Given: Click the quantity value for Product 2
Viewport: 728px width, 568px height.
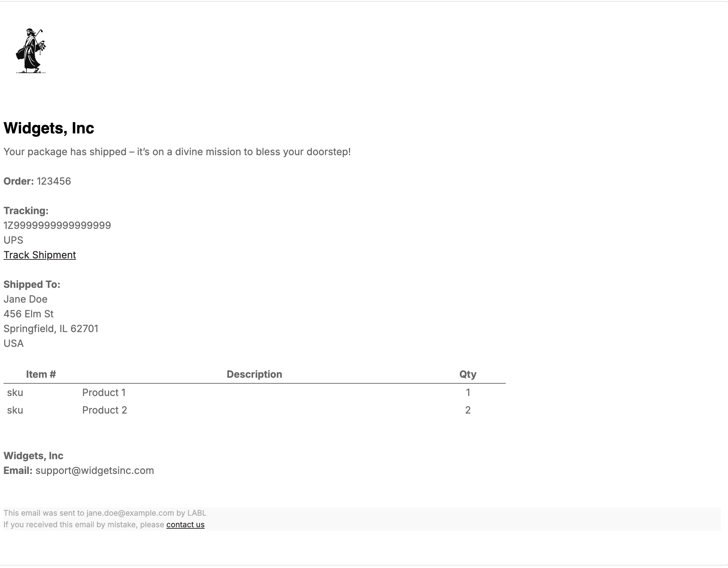Looking at the screenshot, I should [468, 410].
